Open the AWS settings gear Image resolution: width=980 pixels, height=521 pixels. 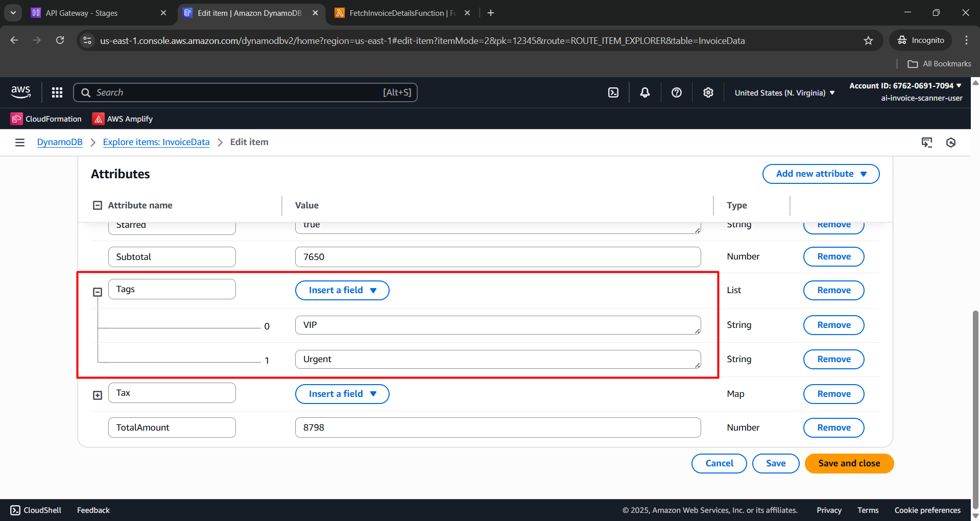pyautogui.click(x=708, y=92)
